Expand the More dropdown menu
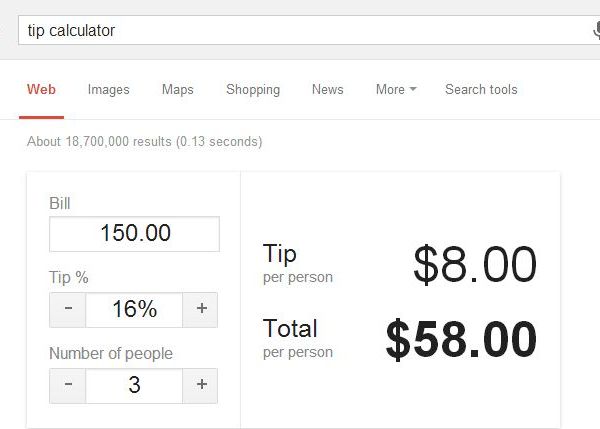The height and width of the screenshot is (429, 600). point(396,89)
